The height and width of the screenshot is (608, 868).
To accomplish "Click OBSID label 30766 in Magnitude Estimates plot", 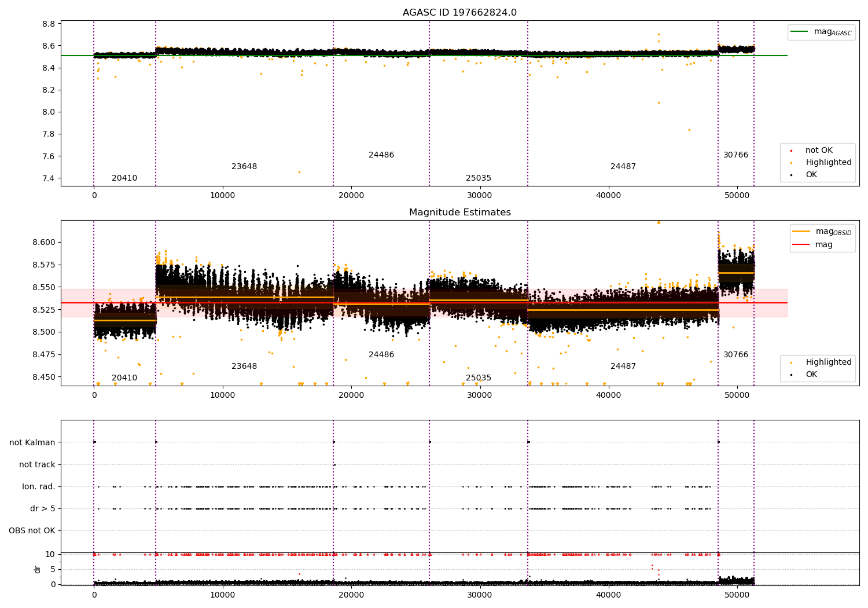I will click(735, 355).
